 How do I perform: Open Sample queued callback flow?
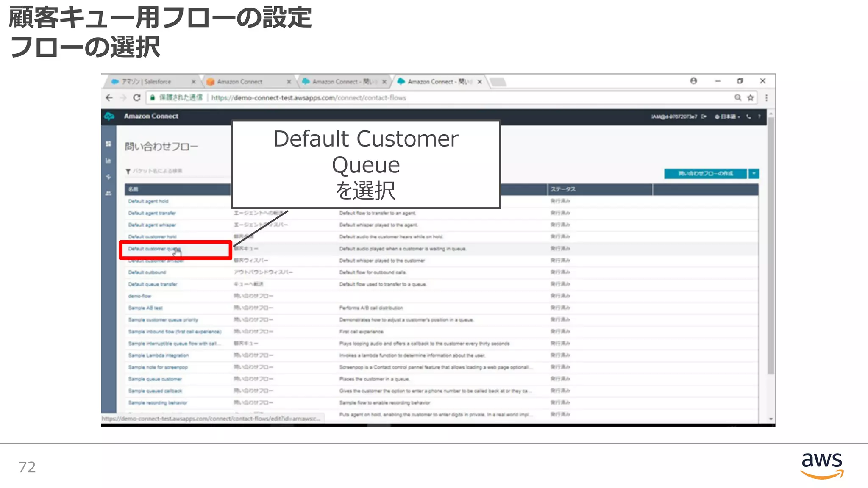click(x=155, y=391)
